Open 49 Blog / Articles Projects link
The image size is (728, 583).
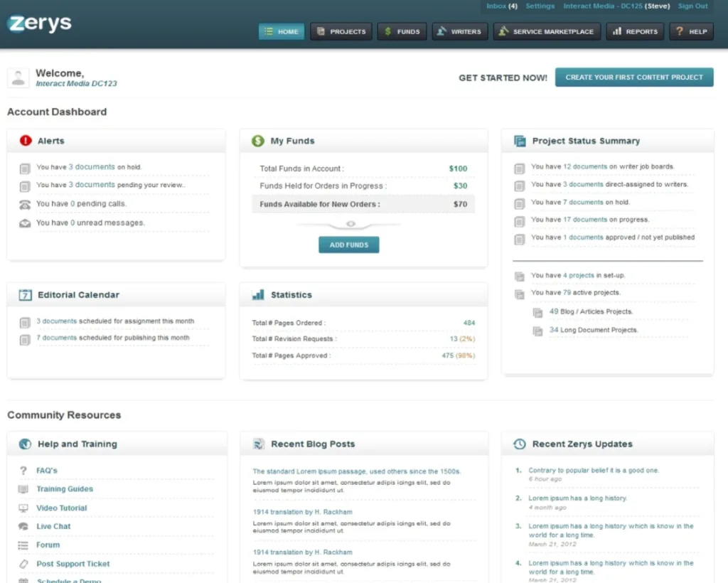(590, 312)
